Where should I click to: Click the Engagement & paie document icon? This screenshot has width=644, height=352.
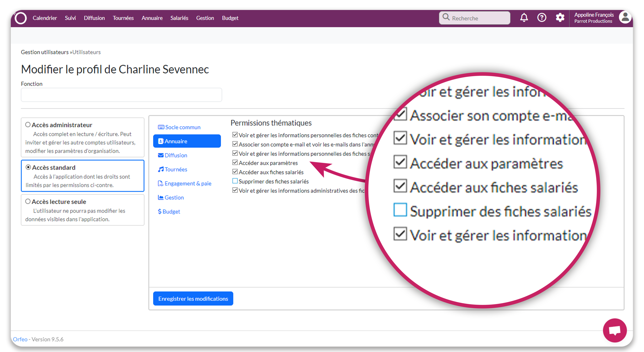click(x=161, y=183)
